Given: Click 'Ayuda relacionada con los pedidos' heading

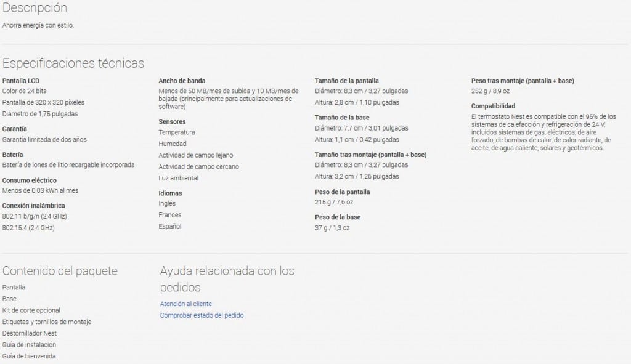Looking at the screenshot, I should [x=227, y=279].
